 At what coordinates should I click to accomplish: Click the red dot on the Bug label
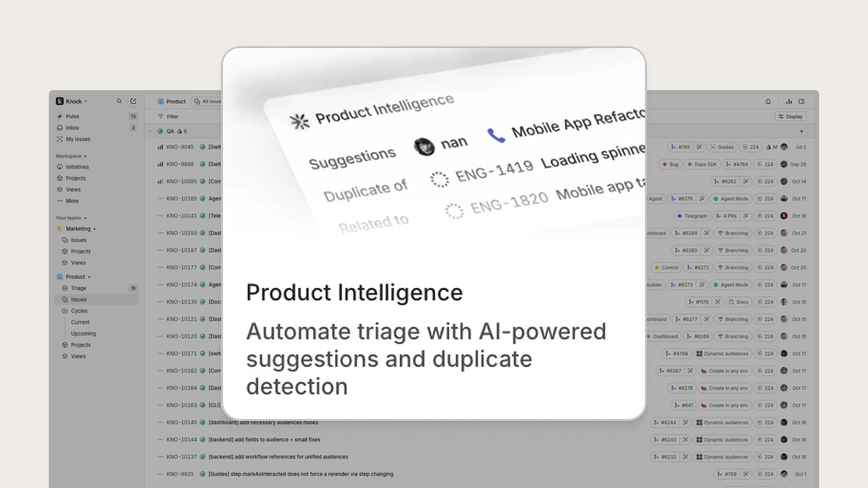coord(665,164)
